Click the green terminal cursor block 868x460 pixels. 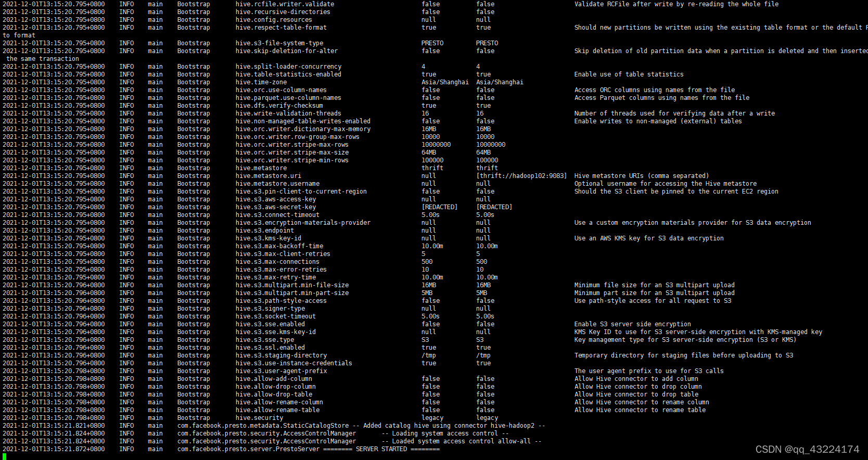(x=4, y=456)
